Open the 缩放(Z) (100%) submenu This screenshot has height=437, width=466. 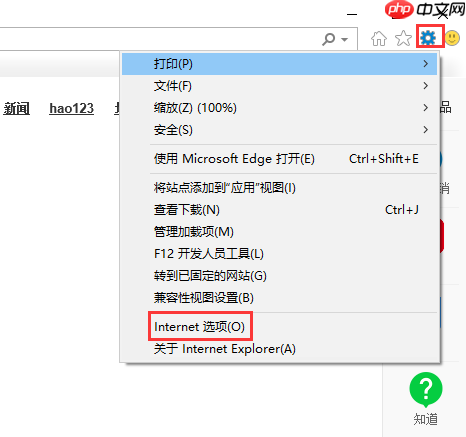point(279,108)
